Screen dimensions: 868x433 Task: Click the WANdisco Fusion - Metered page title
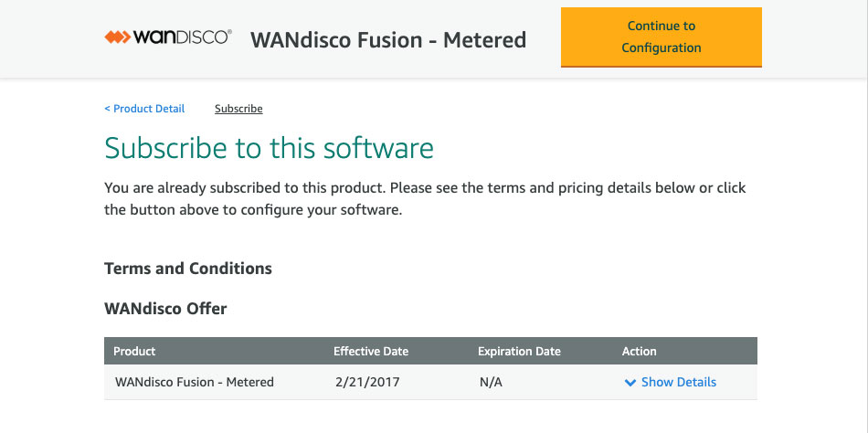point(388,40)
